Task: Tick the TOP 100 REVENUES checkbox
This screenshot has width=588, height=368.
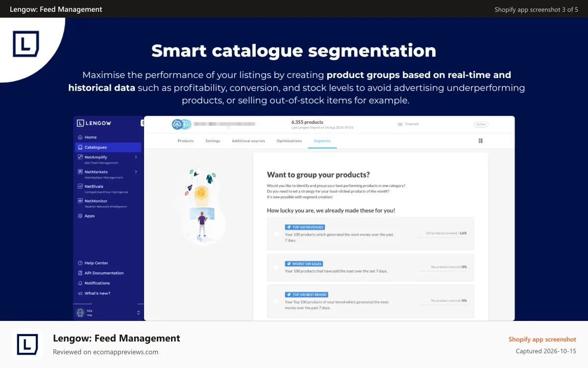Action: (276, 234)
